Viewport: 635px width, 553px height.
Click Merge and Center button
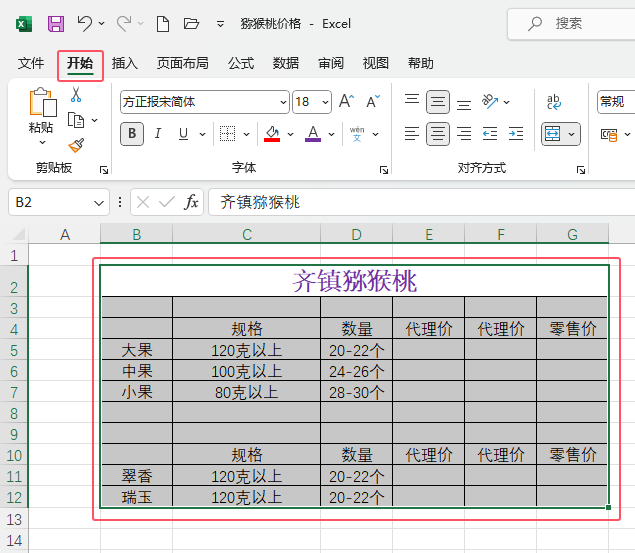[x=552, y=134]
